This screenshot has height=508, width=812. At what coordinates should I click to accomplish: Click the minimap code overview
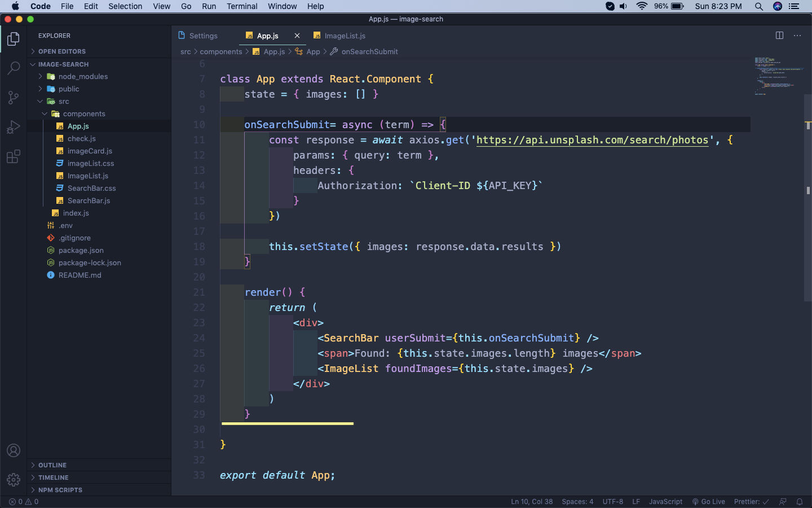coord(779,76)
